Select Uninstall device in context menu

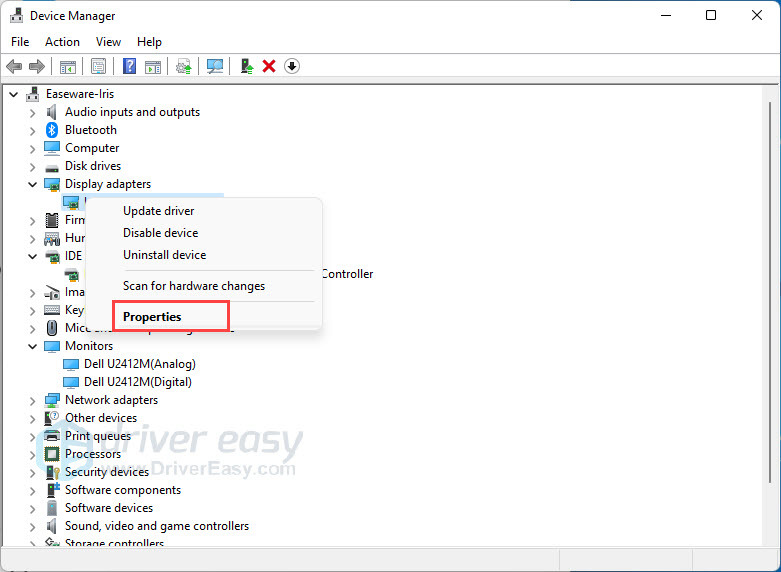click(x=164, y=255)
